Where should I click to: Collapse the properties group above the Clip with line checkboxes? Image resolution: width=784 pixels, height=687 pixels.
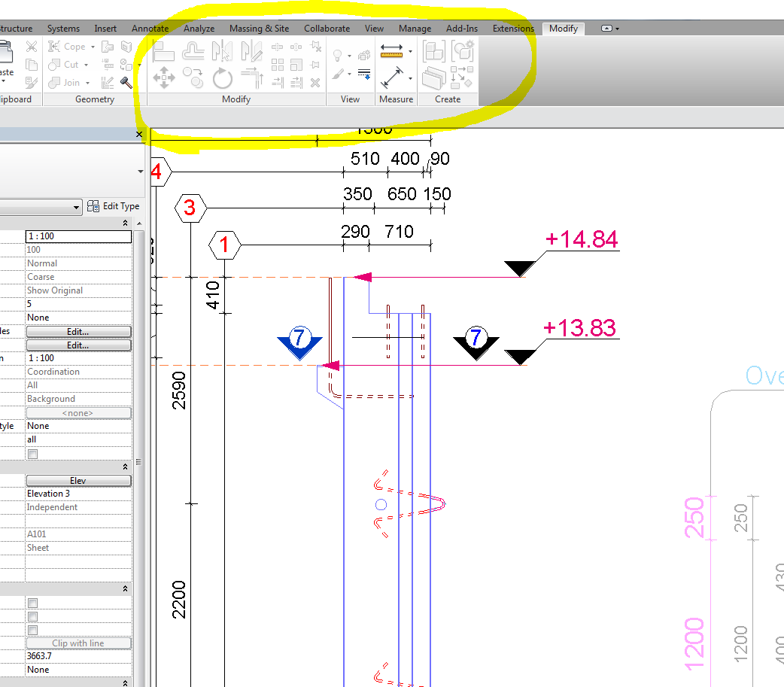(x=125, y=588)
